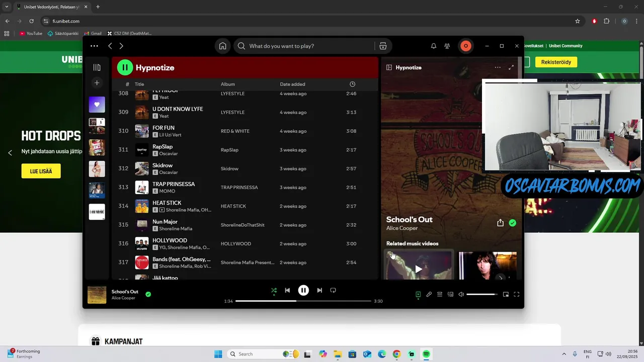Open the School's Out album art thumbnail in player bar
This screenshot has width=644, height=362.
[97, 295]
